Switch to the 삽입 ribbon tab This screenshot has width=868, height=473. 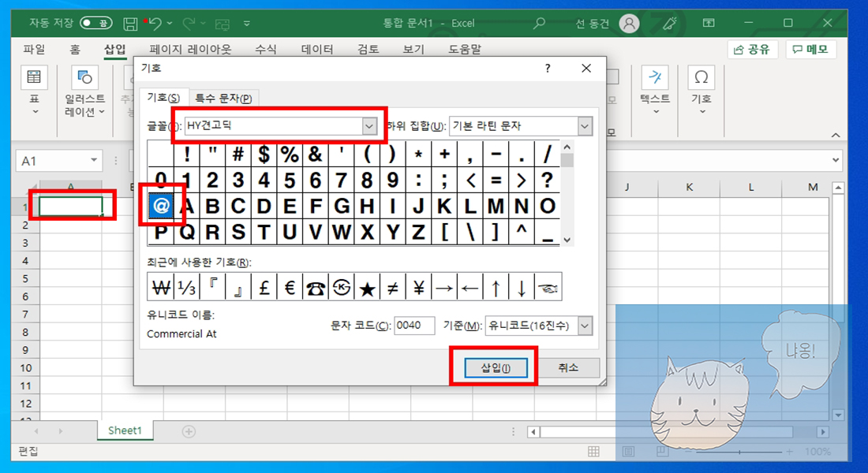point(115,49)
